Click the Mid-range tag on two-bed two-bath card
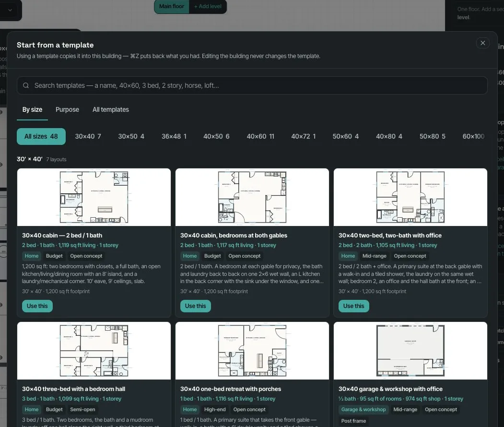The image size is (504, 427). (375, 256)
